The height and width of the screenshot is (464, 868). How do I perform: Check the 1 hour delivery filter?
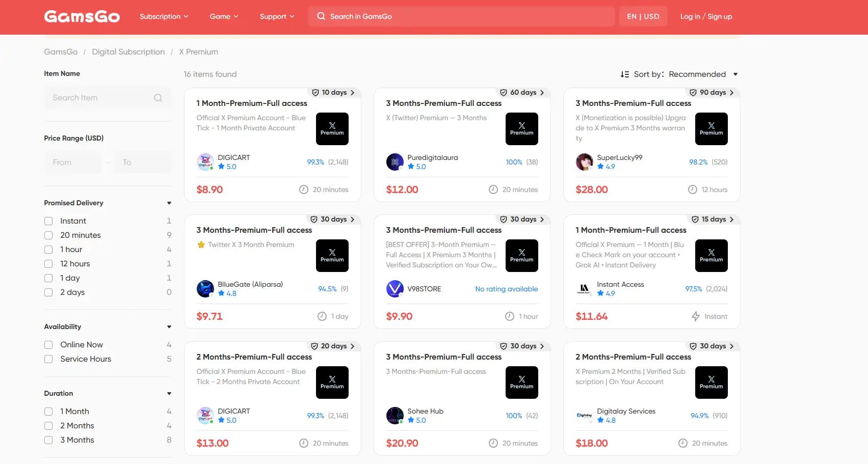(x=48, y=250)
